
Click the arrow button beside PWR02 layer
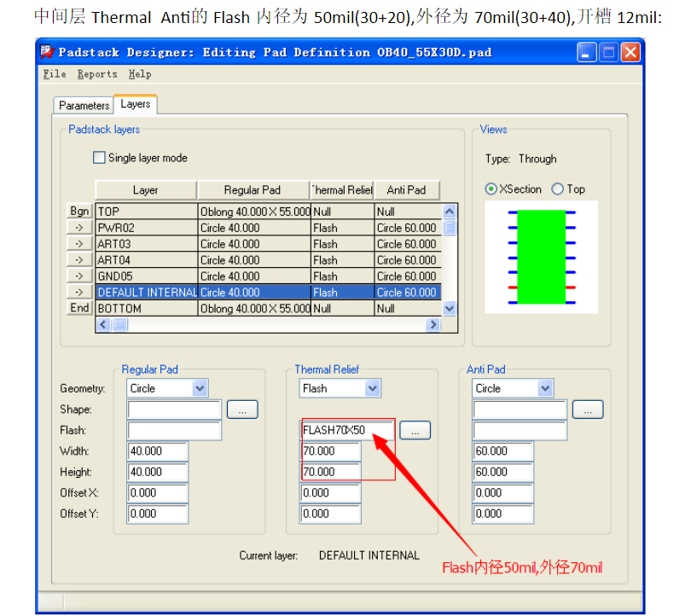click(78, 227)
